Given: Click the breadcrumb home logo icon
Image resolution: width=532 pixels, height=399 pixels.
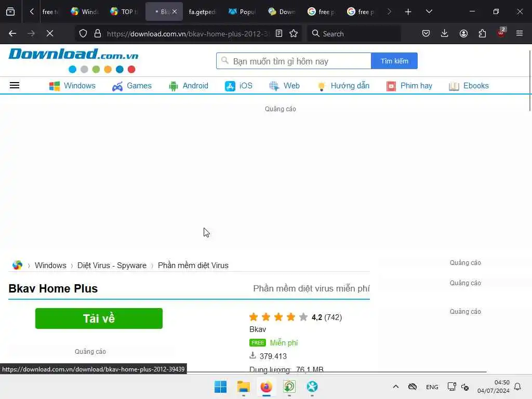Looking at the screenshot, I should point(17,265).
